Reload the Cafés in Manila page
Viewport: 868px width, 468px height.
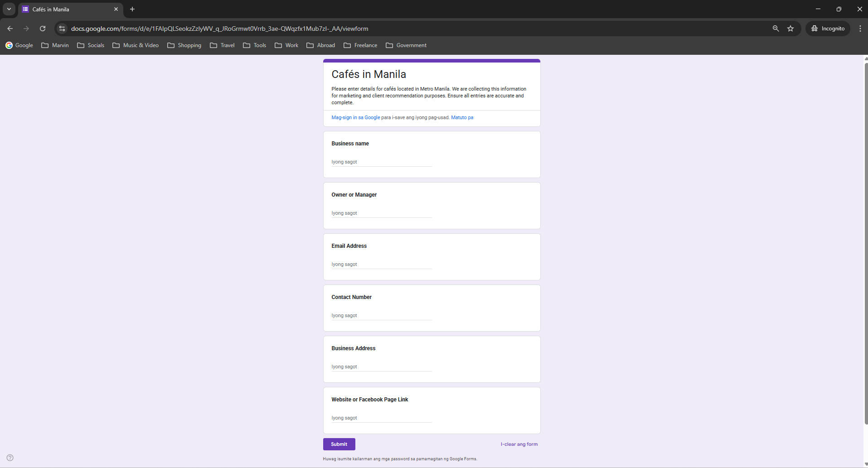[43, 29]
